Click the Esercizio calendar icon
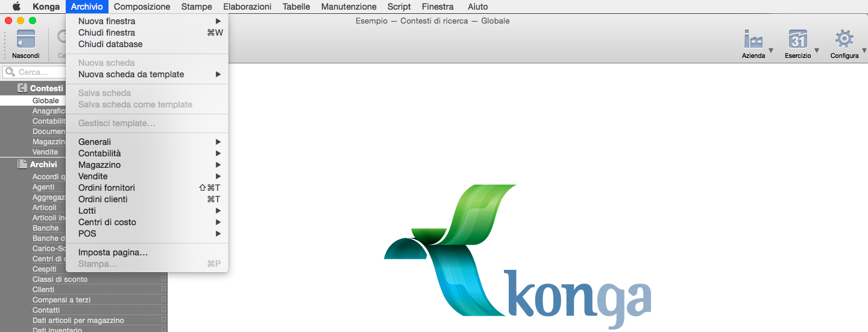 click(x=797, y=40)
